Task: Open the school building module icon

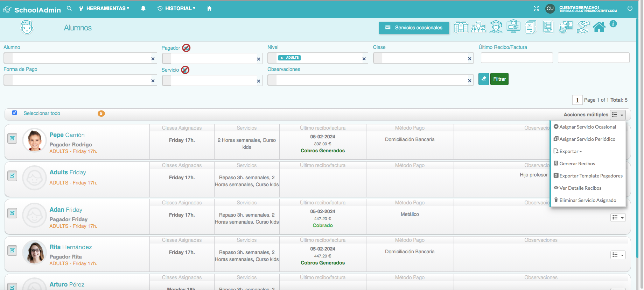Action: pos(461,27)
